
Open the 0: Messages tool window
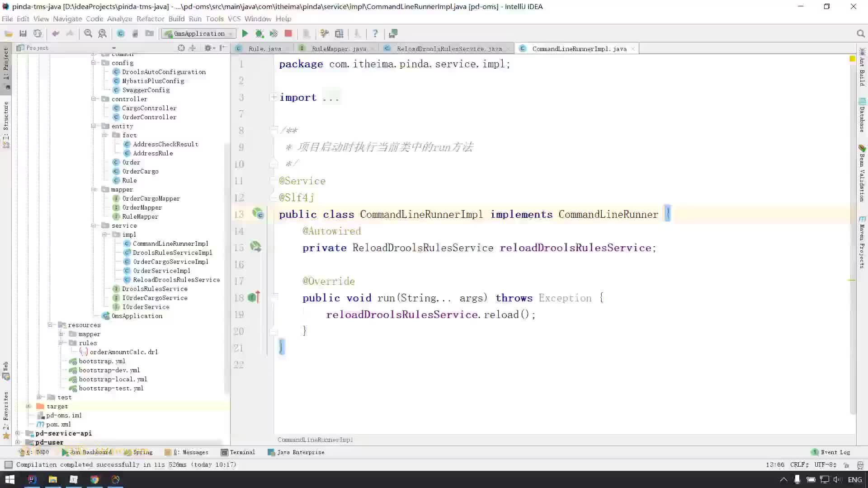pos(187,452)
